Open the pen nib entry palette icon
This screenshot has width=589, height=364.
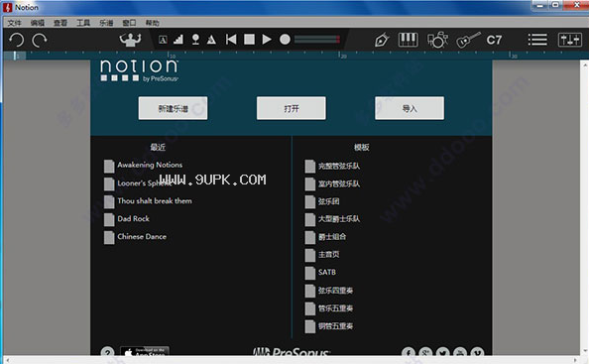pyautogui.click(x=382, y=40)
